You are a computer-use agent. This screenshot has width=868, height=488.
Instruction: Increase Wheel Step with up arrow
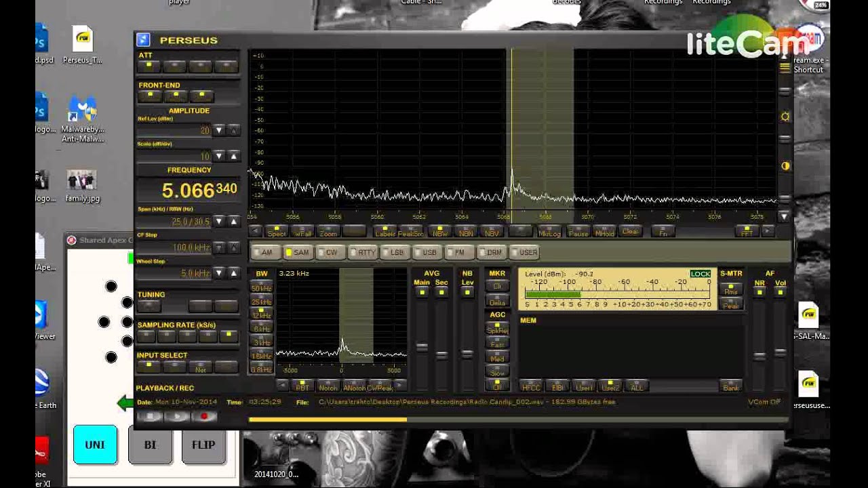(x=233, y=273)
